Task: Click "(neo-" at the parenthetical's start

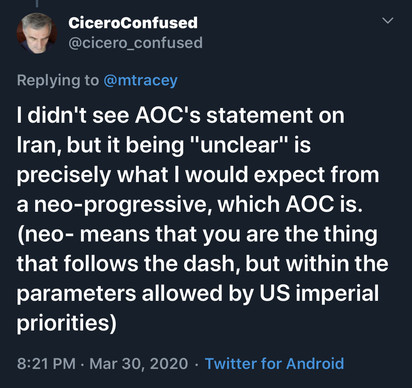Action: 46,234
